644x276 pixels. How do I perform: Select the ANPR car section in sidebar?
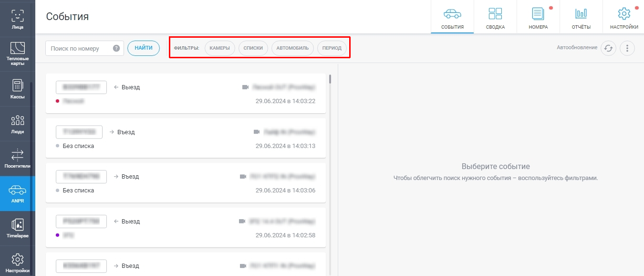click(x=17, y=193)
